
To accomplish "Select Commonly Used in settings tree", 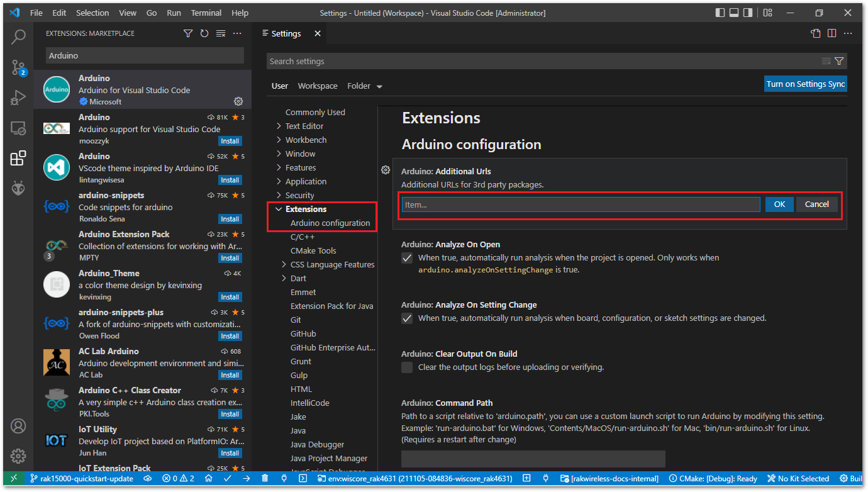I will (x=315, y=112).
